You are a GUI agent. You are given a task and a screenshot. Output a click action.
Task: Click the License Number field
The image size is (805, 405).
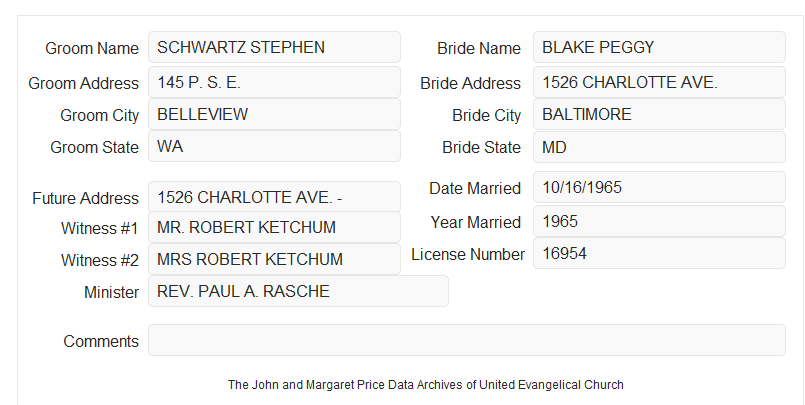tap(659, 253)
